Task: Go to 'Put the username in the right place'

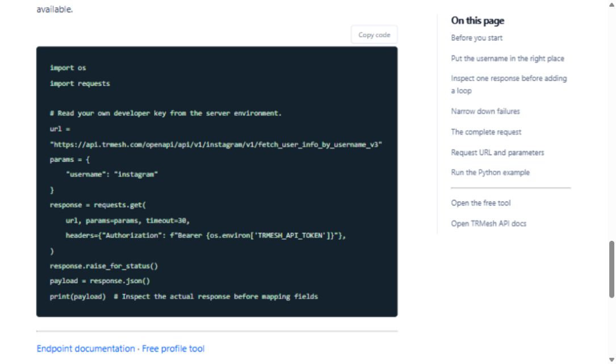Action: point(507,58)
